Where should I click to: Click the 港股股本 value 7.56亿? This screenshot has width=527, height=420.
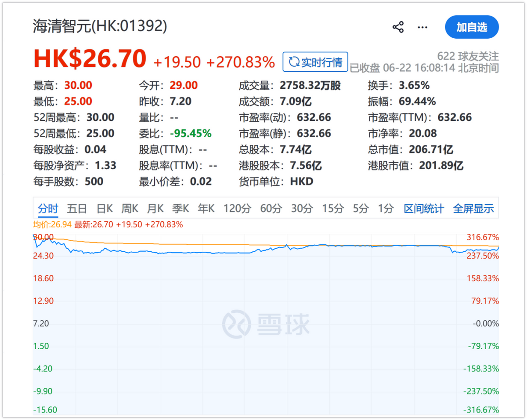pos(306,166)
